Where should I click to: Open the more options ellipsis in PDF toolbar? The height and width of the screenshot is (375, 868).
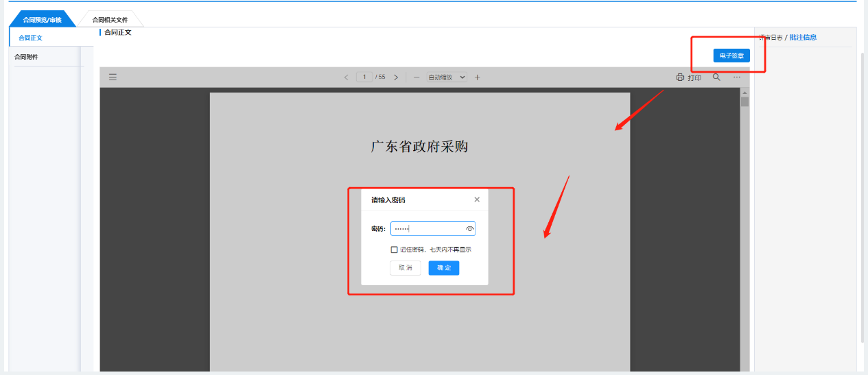pyautogui.click(x=736, y=77)
